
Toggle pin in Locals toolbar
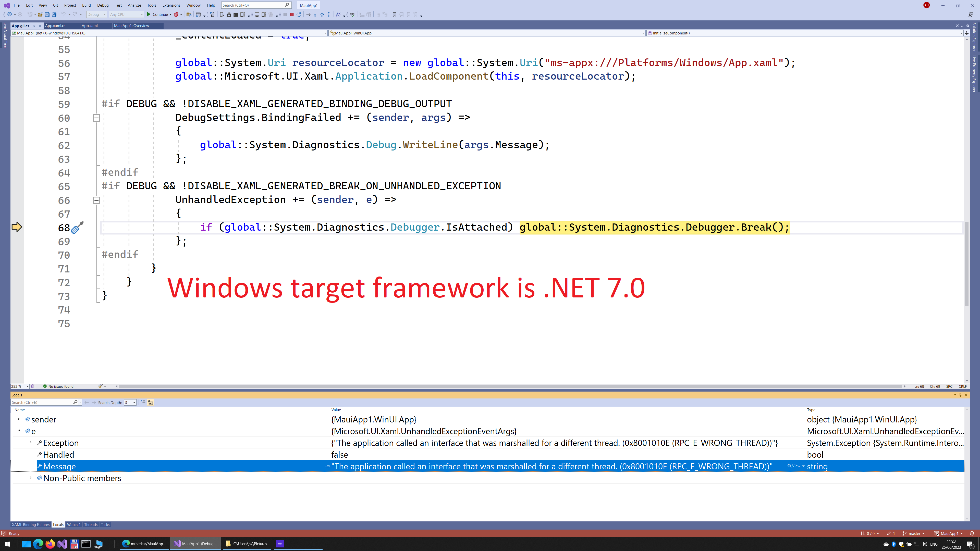(x=143, y=402)
